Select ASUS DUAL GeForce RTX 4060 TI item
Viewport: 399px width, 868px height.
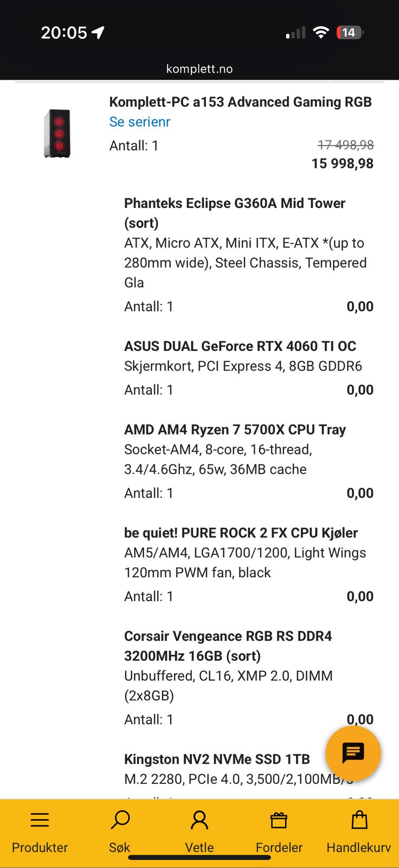[240, 346]
